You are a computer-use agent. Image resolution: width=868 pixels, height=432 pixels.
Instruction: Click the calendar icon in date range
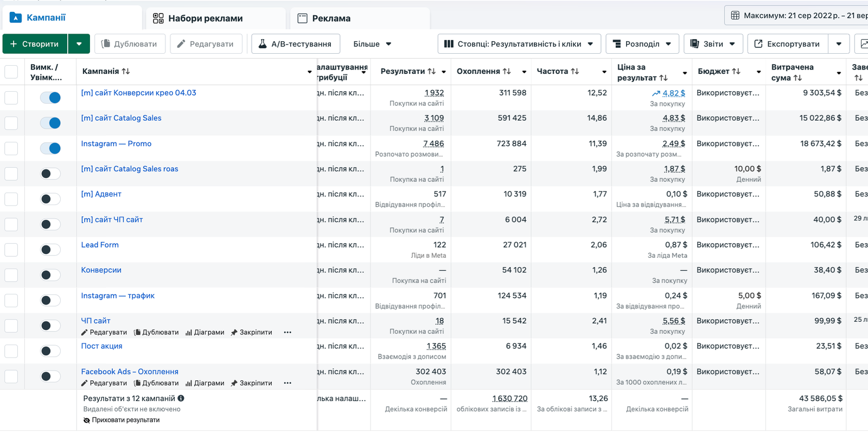tap(735, 16)
